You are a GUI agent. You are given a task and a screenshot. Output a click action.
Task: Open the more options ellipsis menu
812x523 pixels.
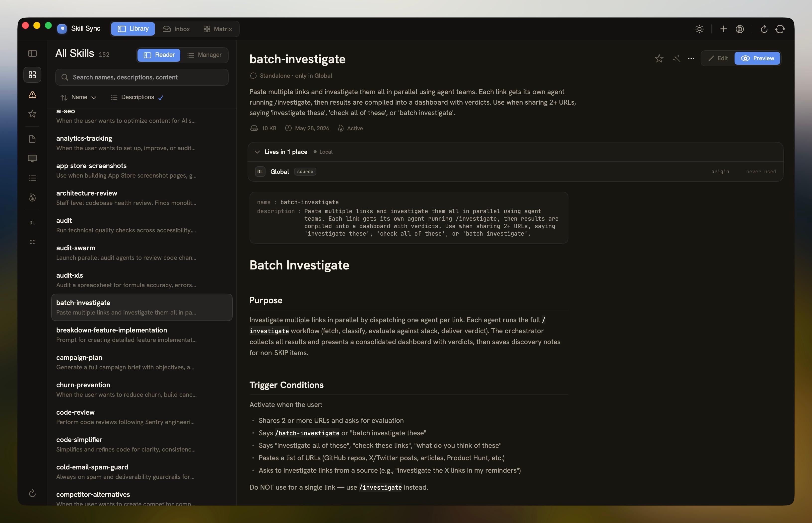pyautogui.click(x=691, y=59)
